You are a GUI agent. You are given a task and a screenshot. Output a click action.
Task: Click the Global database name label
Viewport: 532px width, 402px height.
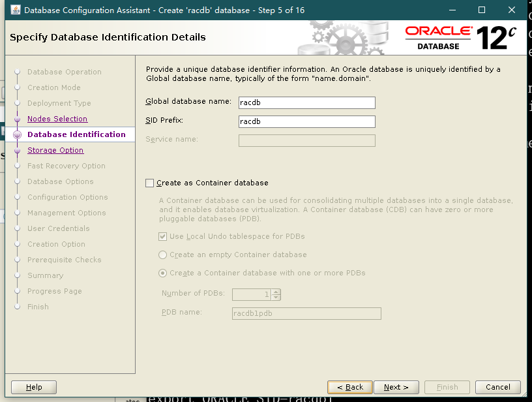188,101
